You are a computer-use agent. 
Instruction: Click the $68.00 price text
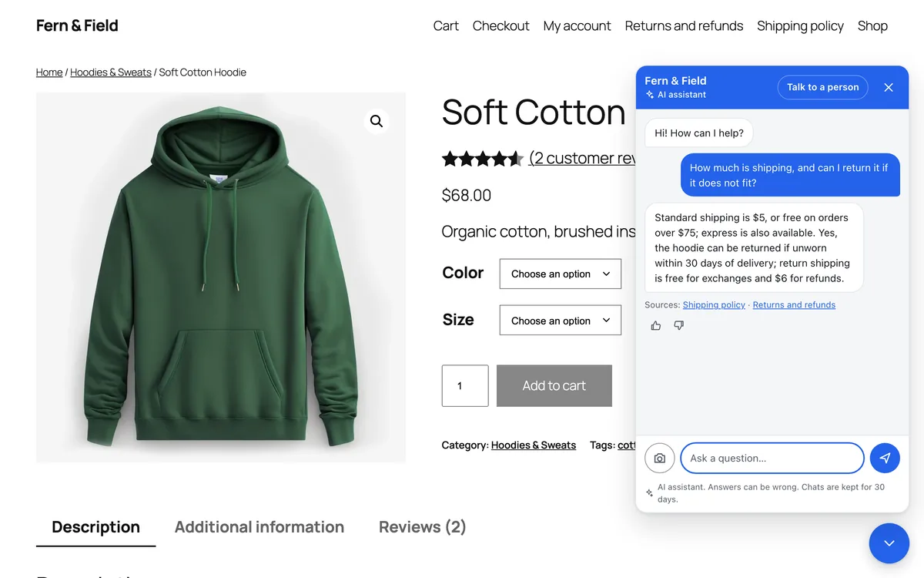click(467, 196)
